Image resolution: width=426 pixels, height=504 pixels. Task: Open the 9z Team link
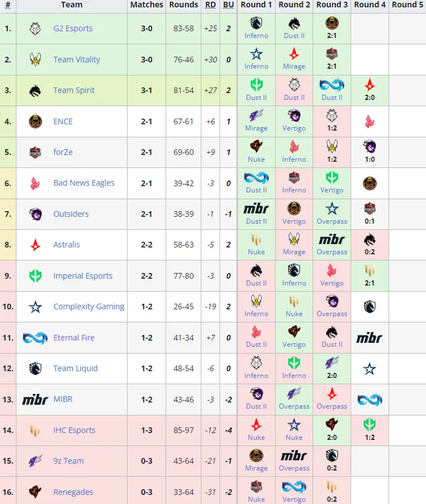coord(69,461)
